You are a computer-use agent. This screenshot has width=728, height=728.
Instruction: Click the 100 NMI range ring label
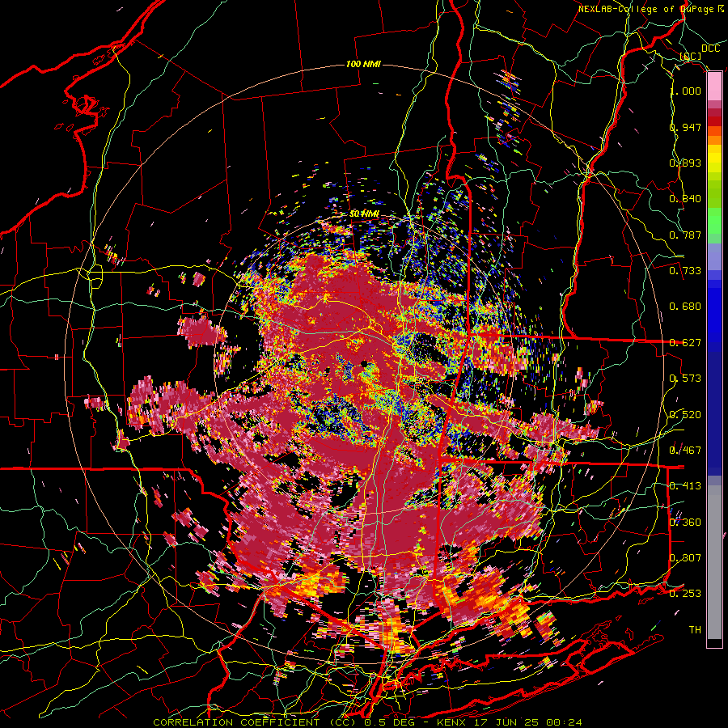363,64
